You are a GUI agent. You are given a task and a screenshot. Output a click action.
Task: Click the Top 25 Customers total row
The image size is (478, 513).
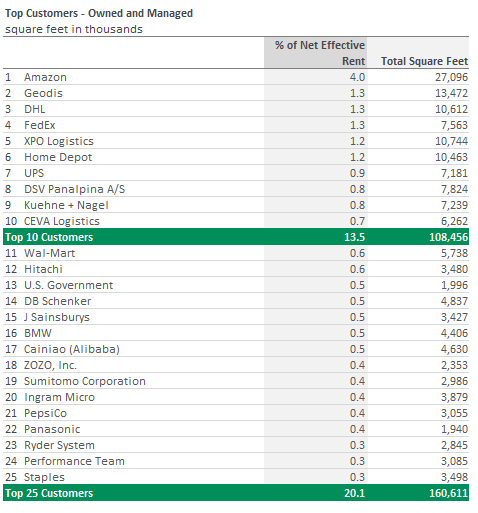click(236, 493)
